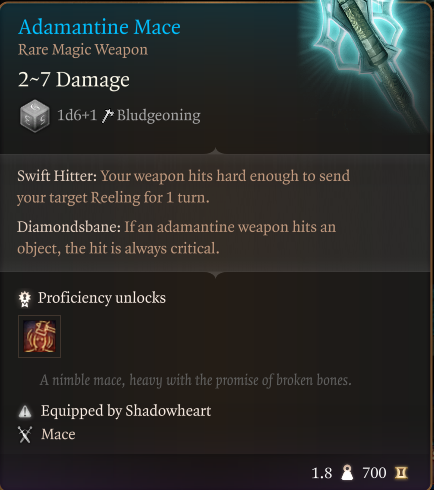Screen dimensions: 434x490
Task: Click the Swift Hitter passive label
Action: [57, 176]
